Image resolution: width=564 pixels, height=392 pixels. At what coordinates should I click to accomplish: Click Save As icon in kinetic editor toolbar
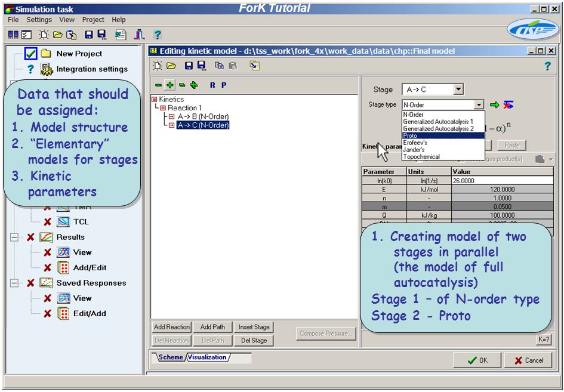pos(202,66)
